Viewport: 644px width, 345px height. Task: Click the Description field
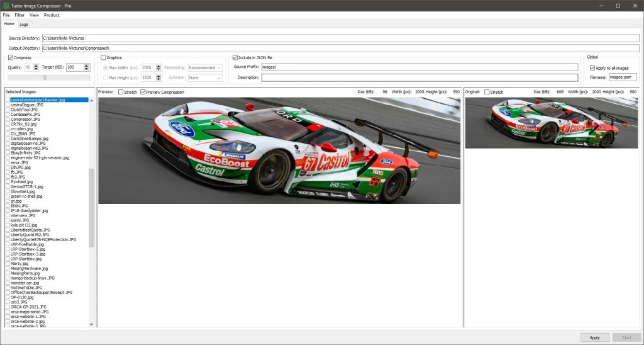click(x=419, y=77)
